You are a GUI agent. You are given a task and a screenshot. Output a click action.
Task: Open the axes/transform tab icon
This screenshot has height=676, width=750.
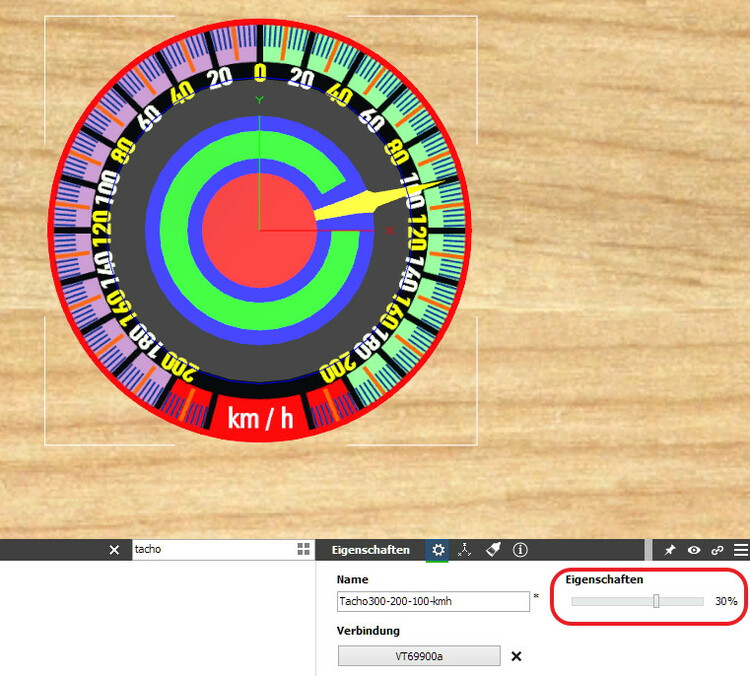[x=464, y=550]
